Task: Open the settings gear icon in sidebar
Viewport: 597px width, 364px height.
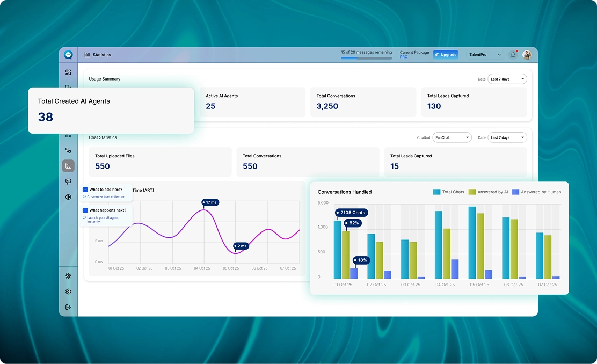Action: pos(68,292)
